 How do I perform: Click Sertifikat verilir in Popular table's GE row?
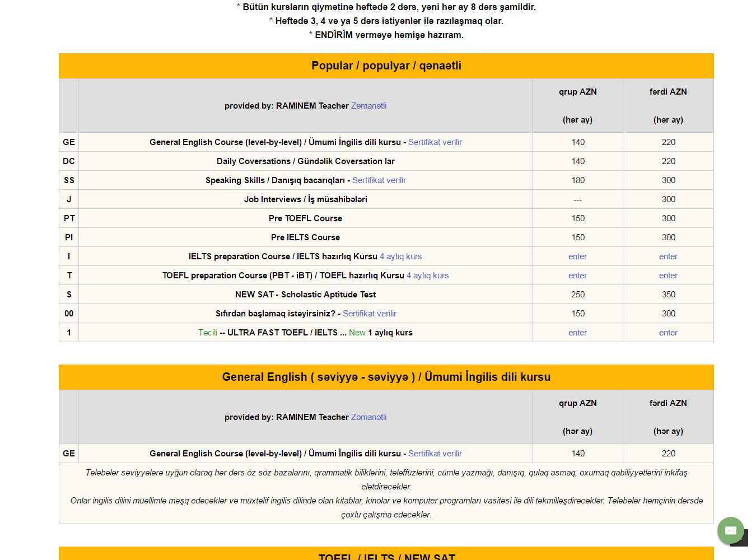point(435,142)
